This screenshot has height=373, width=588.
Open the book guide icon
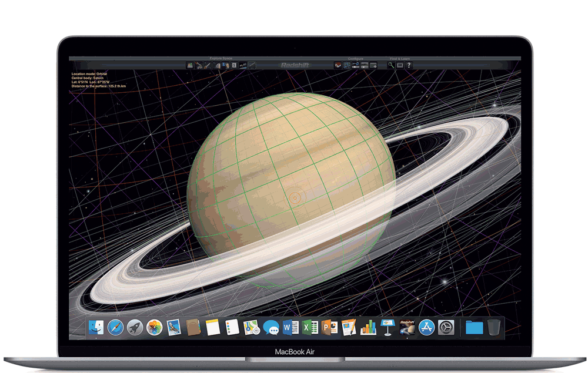(400, 65)
